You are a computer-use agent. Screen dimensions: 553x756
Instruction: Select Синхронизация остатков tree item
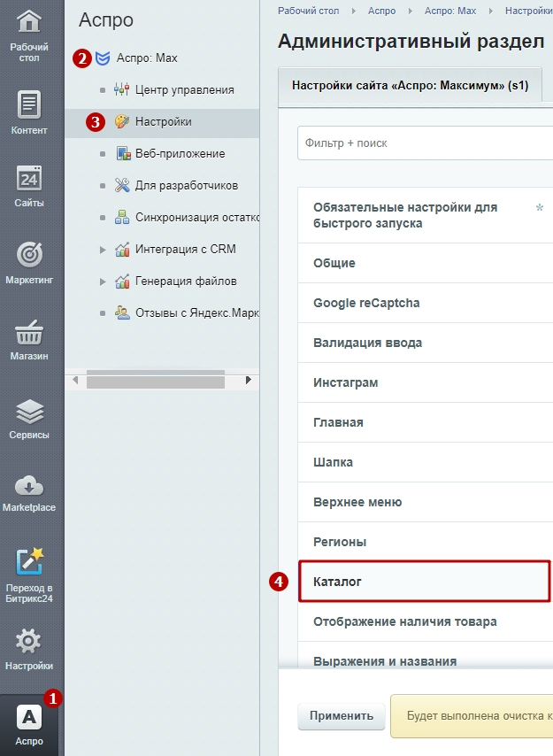[197, 217]
